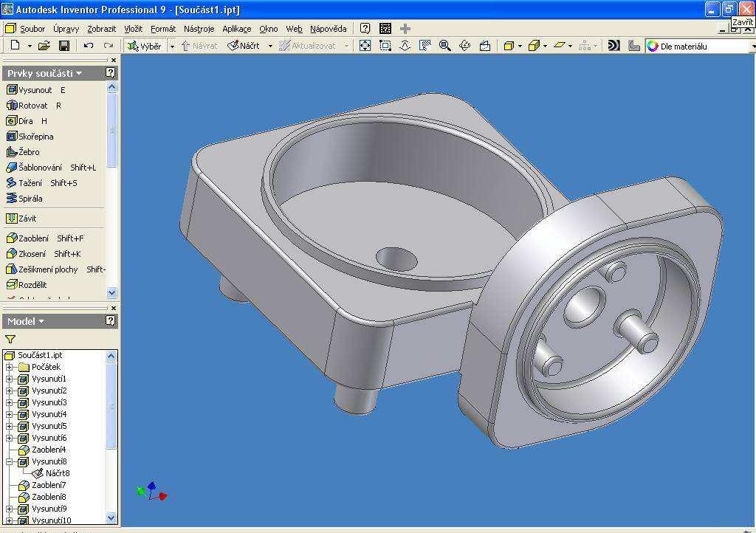This screenshot has height=533, width=756.
Task: Activate the Výběr selection tool
Action: [x=144, y=47]
